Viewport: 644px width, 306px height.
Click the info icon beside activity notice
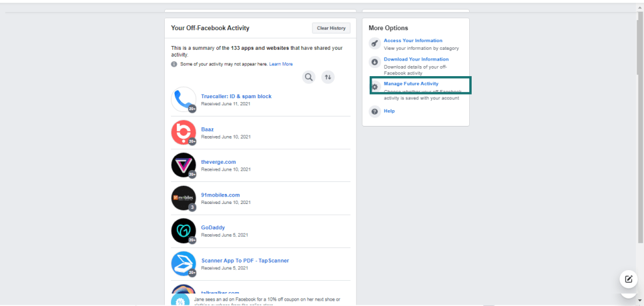coord(174,64)
